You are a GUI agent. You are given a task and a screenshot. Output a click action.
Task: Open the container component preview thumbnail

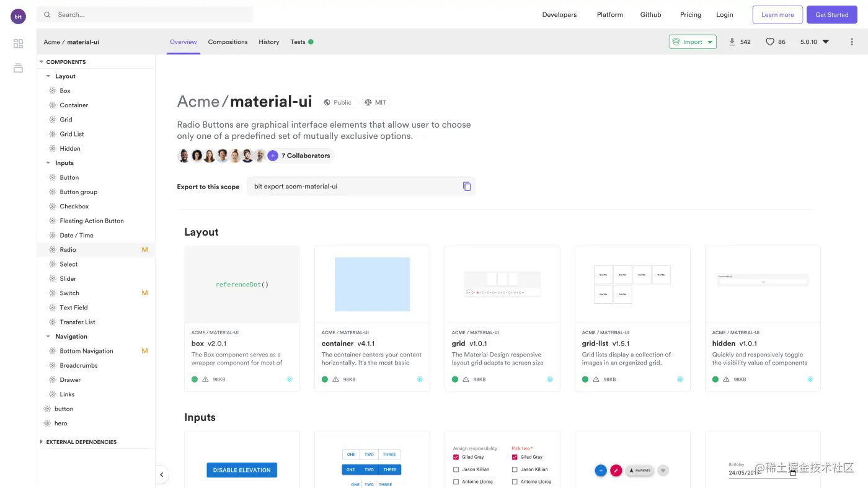372,284
